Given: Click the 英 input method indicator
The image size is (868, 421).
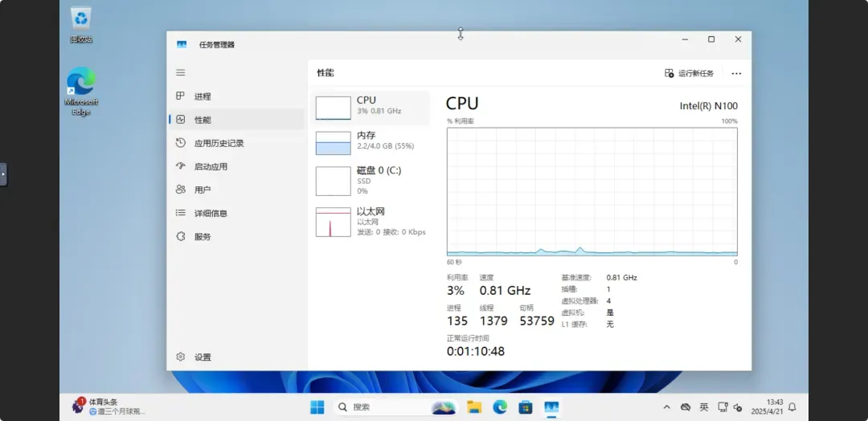Looking at the screenshot, I should click(x=703, y=407).
